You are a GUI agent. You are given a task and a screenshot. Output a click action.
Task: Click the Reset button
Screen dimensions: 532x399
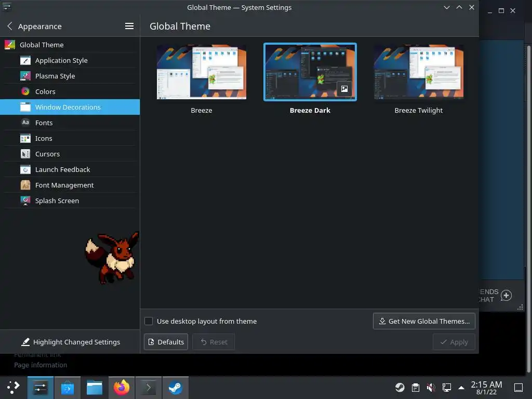[x=214, y=342]
